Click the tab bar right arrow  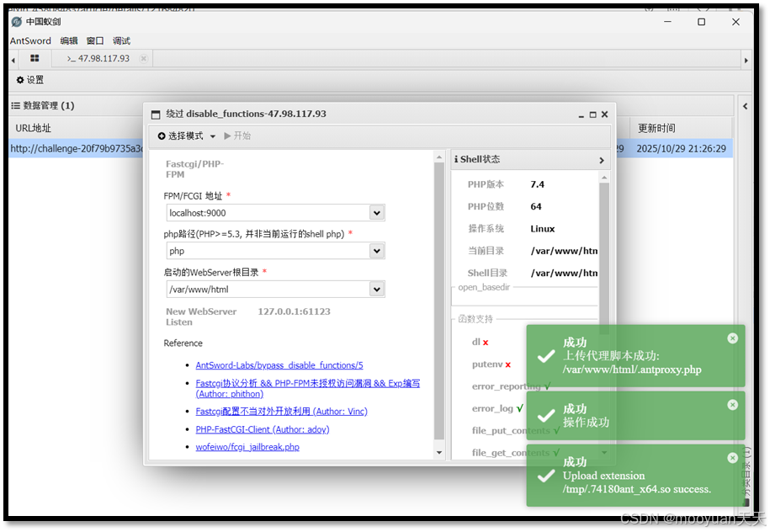(x=746, y=60)
